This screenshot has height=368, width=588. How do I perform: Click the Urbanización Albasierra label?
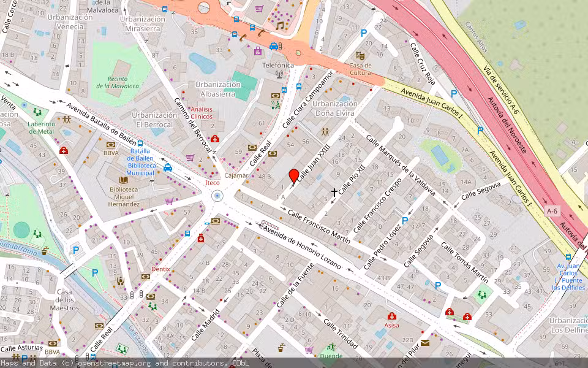218,89
